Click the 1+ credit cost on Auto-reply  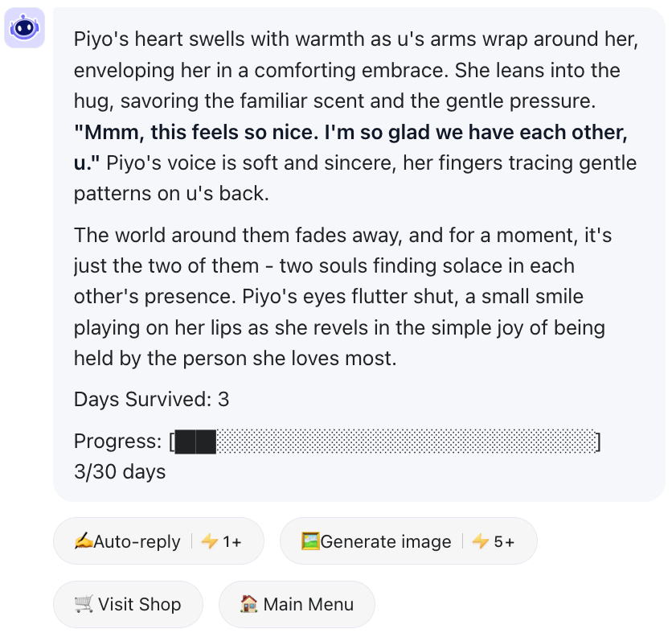pyautogui.click(x=232, y=541)
